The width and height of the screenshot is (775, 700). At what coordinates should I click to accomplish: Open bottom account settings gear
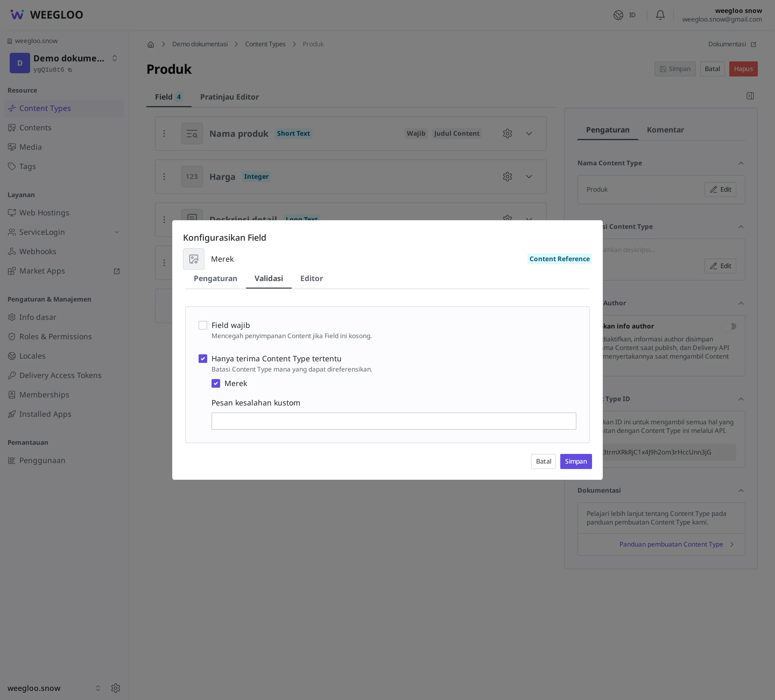tap(116, 688)
